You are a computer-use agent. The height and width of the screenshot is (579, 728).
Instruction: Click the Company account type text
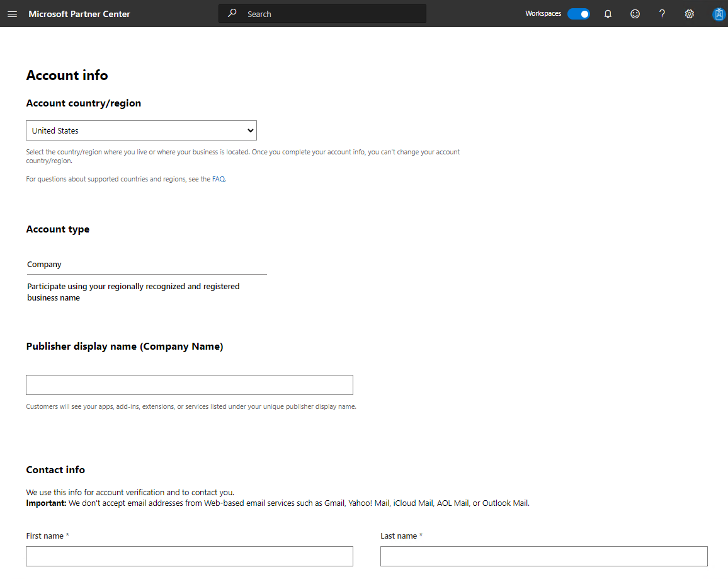coord(44,264)
